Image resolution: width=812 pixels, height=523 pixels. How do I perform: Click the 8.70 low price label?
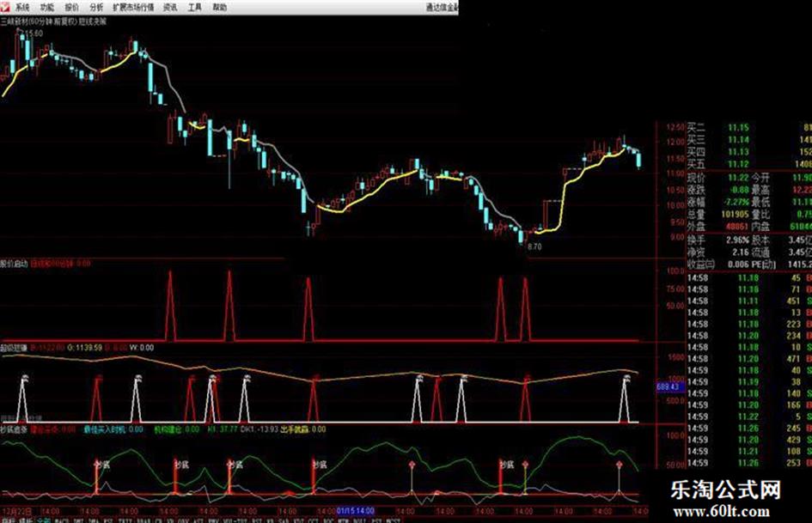[x=534, y=247]
